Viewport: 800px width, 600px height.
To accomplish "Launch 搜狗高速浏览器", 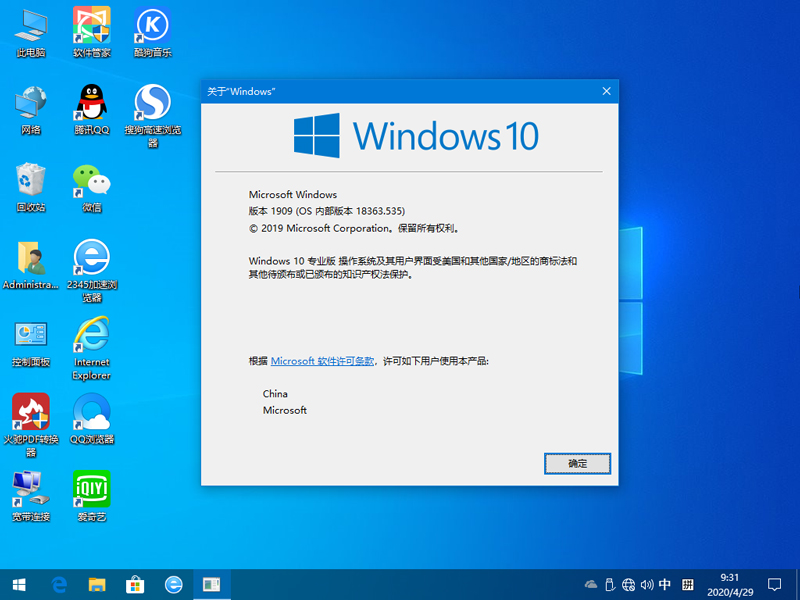I will pos(151,103).
